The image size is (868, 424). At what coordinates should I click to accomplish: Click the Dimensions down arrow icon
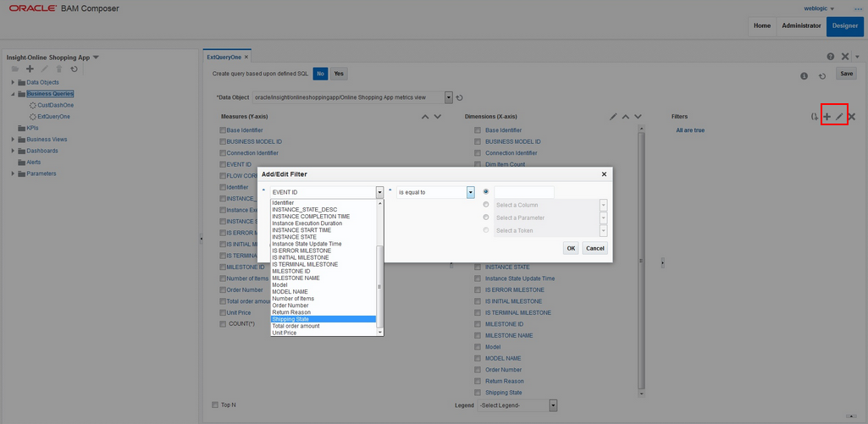[x=638, y=117]
